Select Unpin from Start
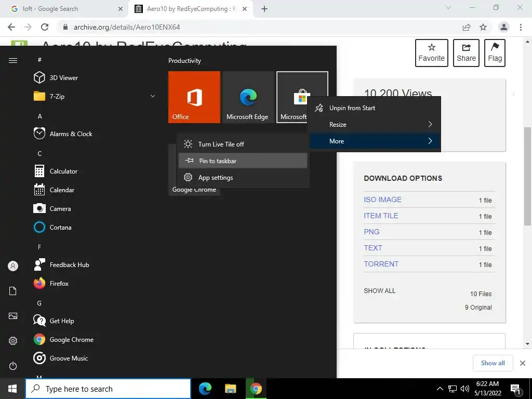Image resolution: width=532 pixels, height=399 pixels. pos(375,108)
